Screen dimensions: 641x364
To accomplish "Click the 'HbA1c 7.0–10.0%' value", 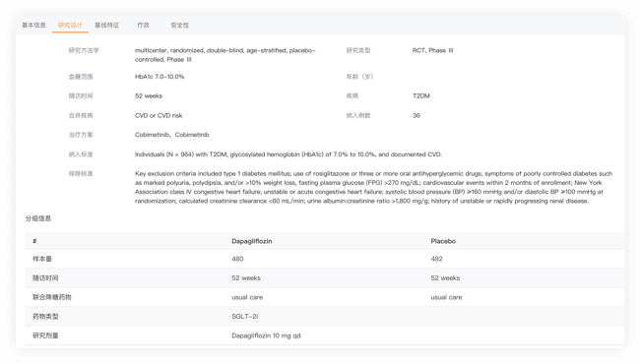I will pos(160,77).
